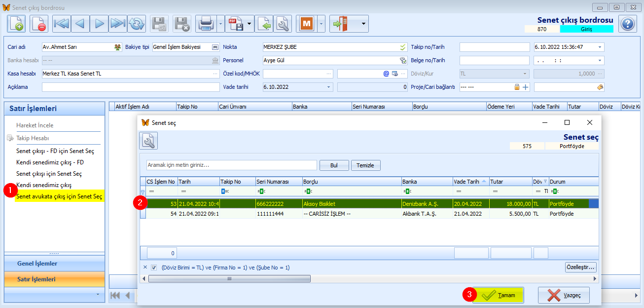Viewport: 644px width, 308px height.
Task: Export to PDF using the PDF save icon
Action: pos(237,23)
